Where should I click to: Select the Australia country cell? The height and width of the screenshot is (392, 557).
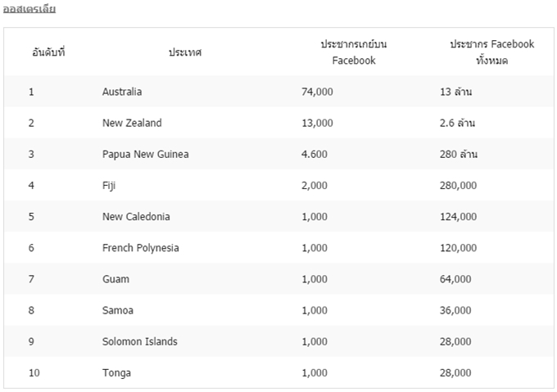point(122,92)
